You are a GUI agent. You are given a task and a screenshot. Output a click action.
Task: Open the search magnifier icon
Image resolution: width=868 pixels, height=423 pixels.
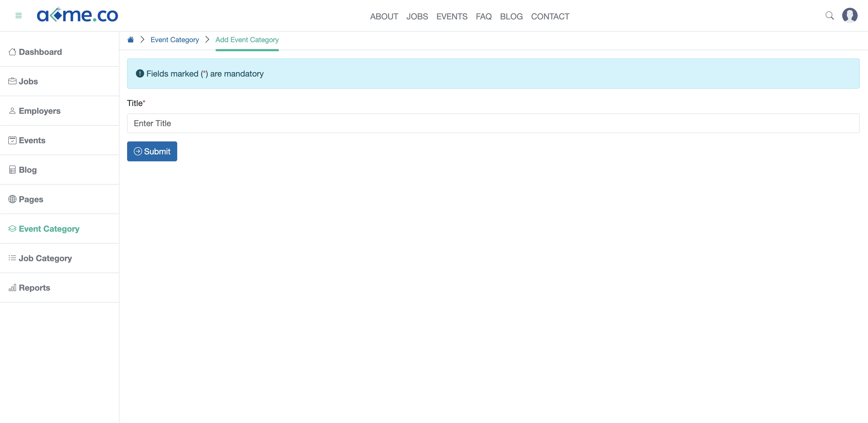830,16
